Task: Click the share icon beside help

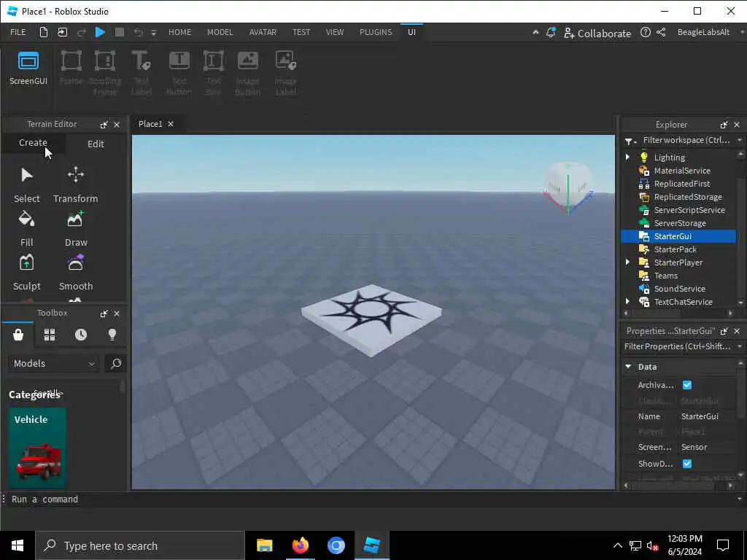Action: 661,32
